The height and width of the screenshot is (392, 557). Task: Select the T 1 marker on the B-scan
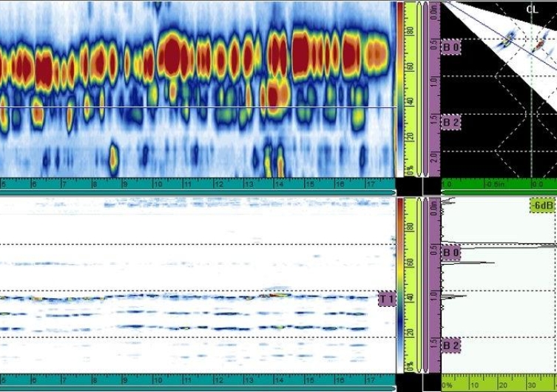coord(386,298)
